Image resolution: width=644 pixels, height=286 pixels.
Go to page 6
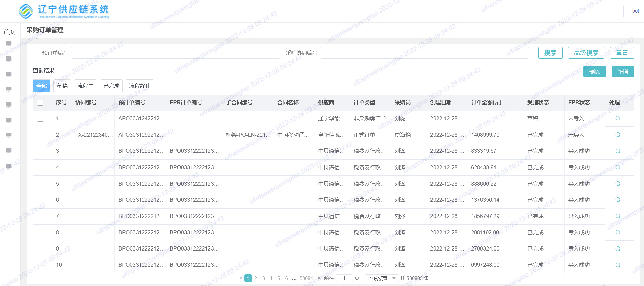point(287,278)
